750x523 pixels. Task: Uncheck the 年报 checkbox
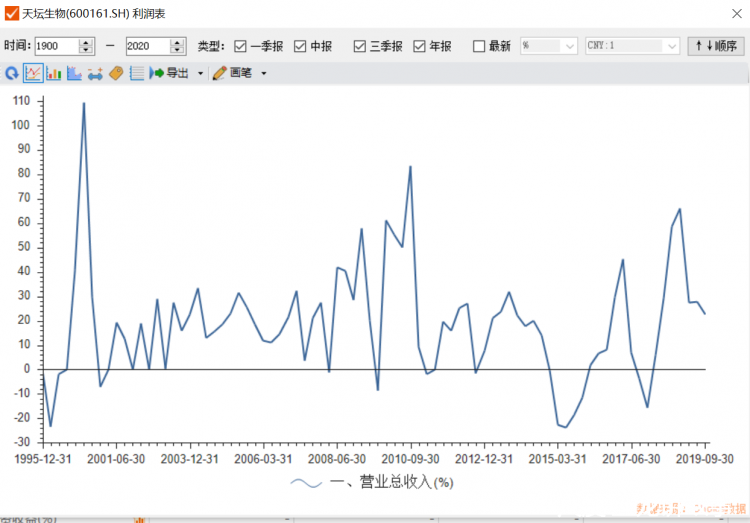419,46
